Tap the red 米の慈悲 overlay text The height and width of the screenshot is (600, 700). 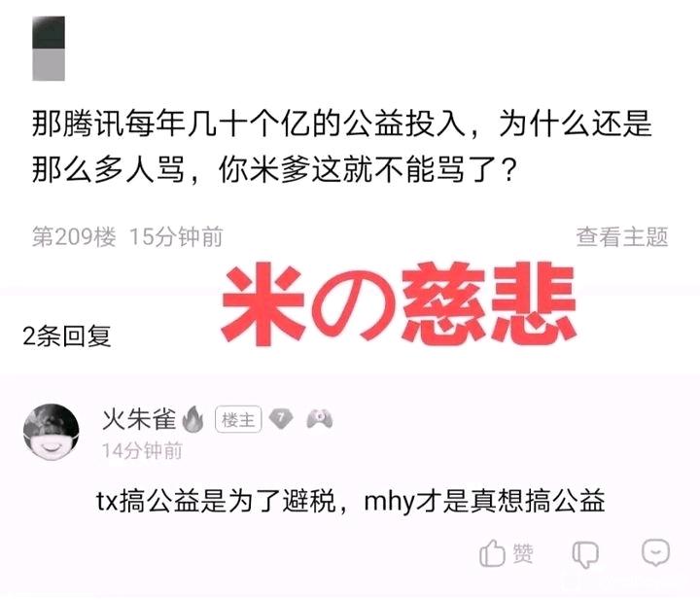point(399,304)
